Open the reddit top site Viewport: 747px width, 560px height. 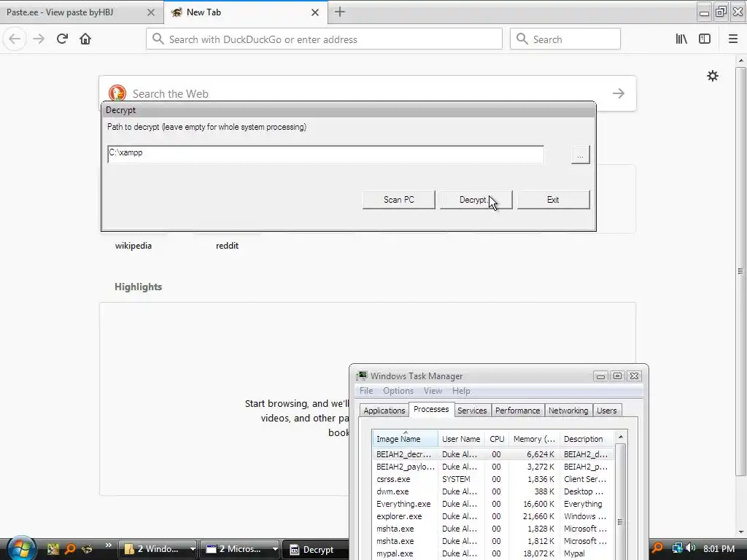click(x=228, y=246)
